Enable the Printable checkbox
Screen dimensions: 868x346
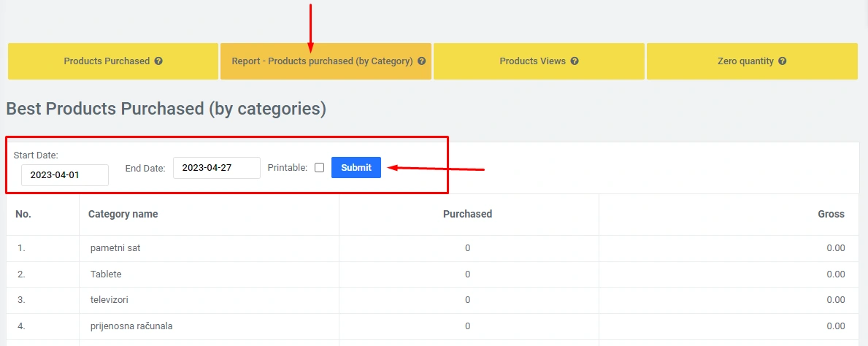tap(319, 168)
